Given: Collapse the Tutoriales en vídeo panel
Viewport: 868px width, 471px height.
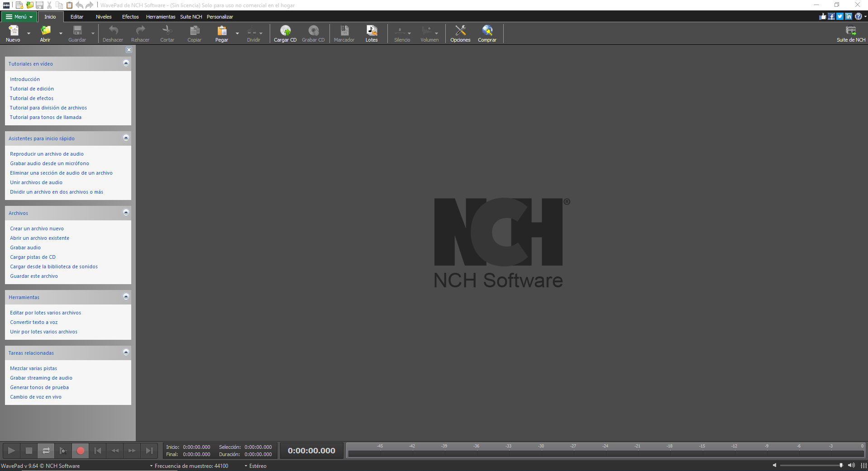Looking at the screenshot, I should pos(126,63).
